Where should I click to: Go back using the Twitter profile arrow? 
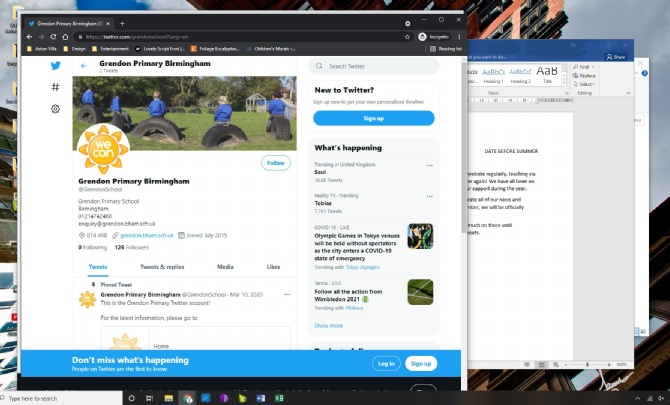84,66
